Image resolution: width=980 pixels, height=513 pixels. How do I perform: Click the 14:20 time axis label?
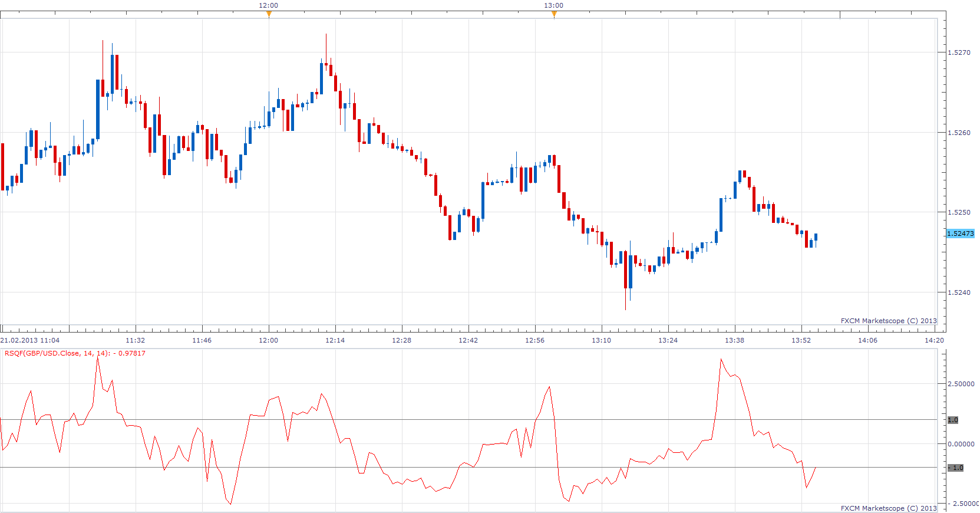click(x=934, y=340)
